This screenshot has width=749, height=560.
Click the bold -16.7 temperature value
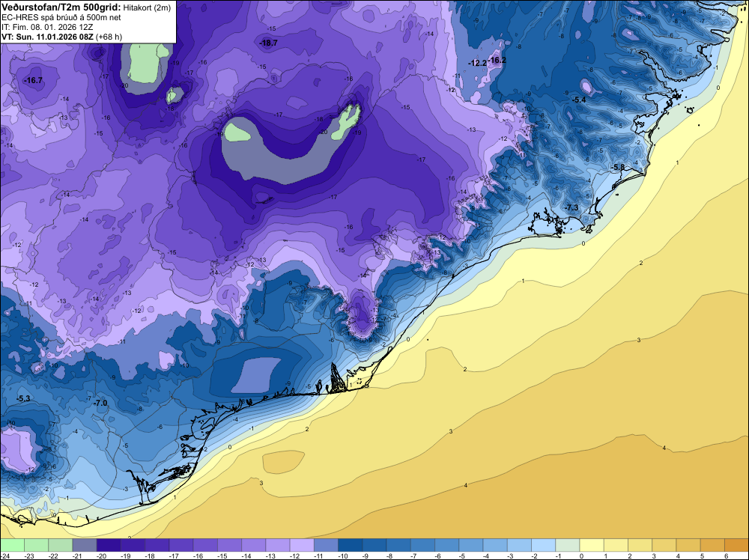click(34, 80)
